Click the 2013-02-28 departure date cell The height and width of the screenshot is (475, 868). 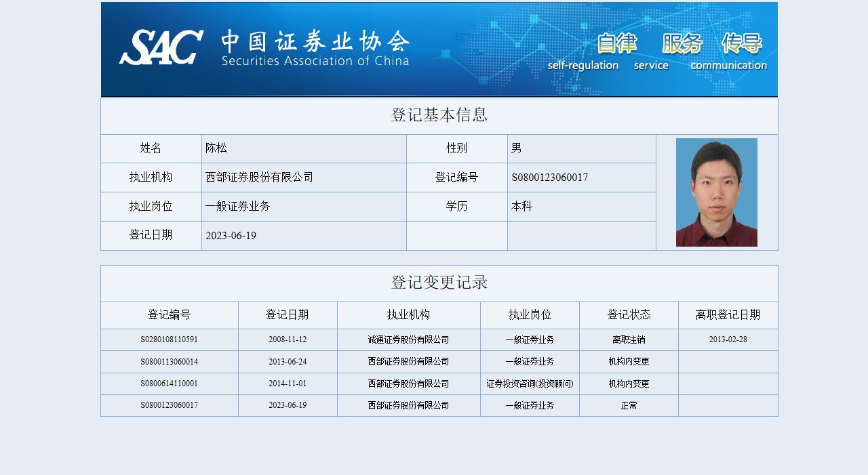(x=728, y=339)
